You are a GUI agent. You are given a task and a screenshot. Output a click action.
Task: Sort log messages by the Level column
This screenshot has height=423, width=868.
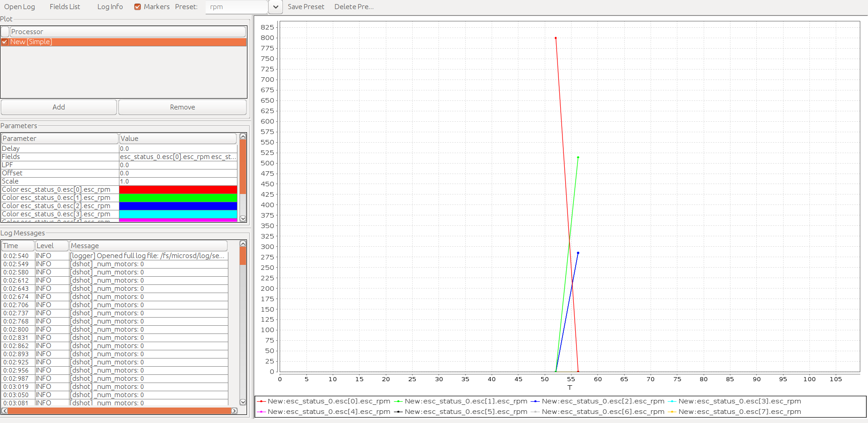pyautogui.click(x=51, y=245)
